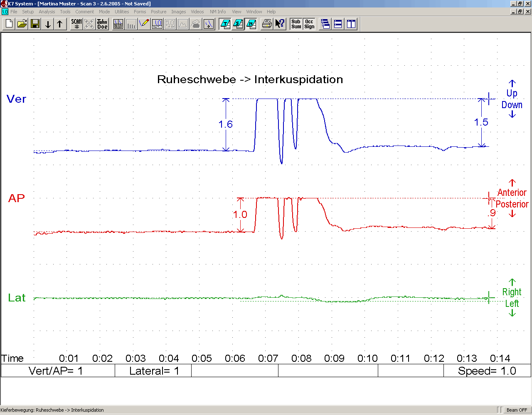Toggle the N sheet view button
The image size is (532, 415).
[251, 24]
